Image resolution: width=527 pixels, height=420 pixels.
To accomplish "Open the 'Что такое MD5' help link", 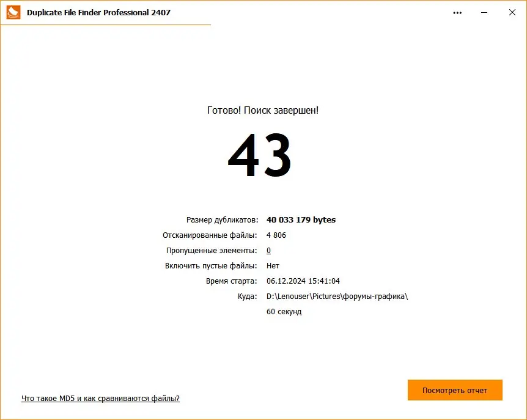I will click(100, 399).
